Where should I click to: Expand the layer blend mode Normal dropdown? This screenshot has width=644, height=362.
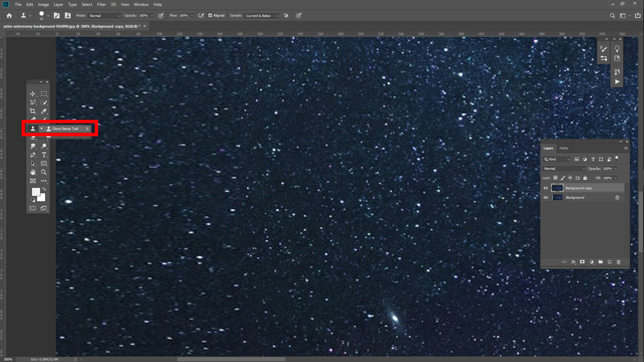[x=564, y=168]
